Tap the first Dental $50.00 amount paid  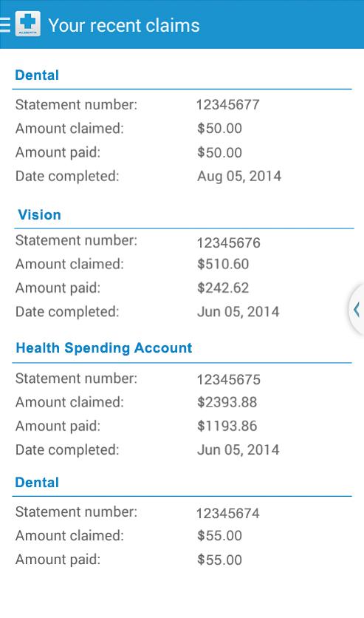[219, 152]
